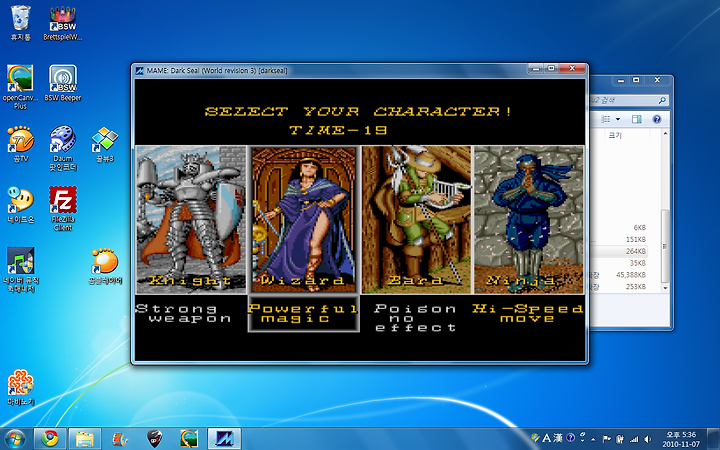This screenshot has width=720, height=450.
Task: Click the clock showing 오후 5:36
Action: (681, 439)
